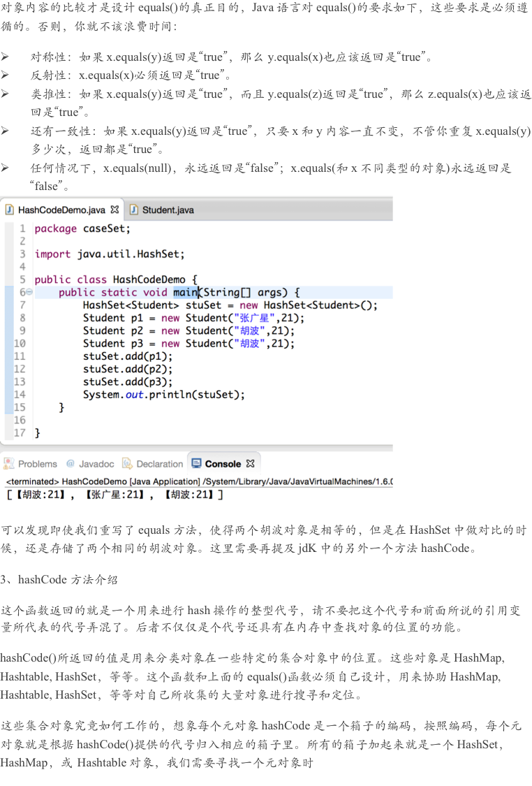Switch to the Javadoc view tab

(91, 464)
